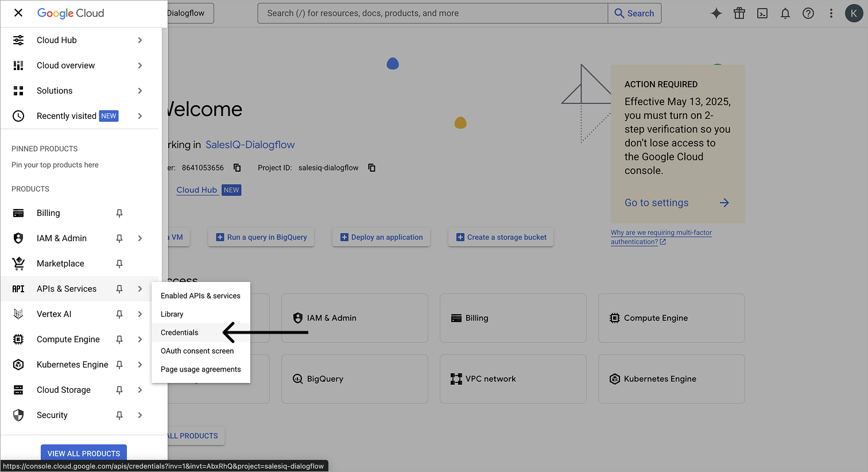Screen dimensions: 868x472
Task: Click the Marketplace cart icon
Action: pos(18,264)
